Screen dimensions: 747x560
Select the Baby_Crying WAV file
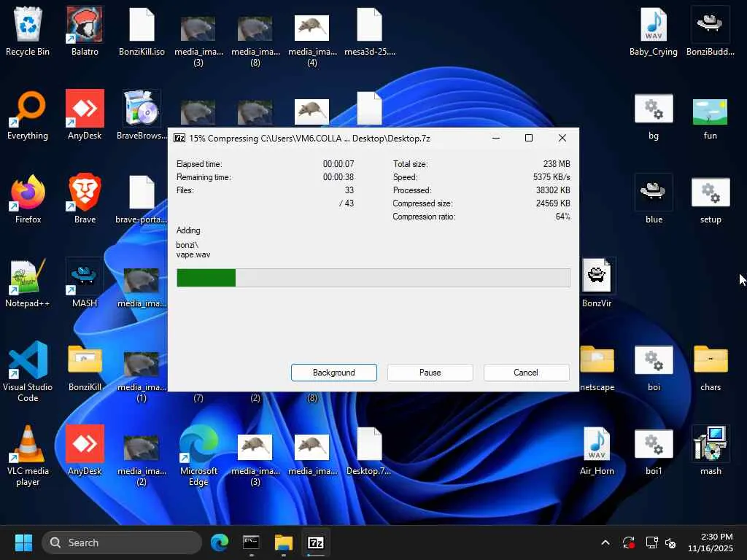[x=654, y=31]
